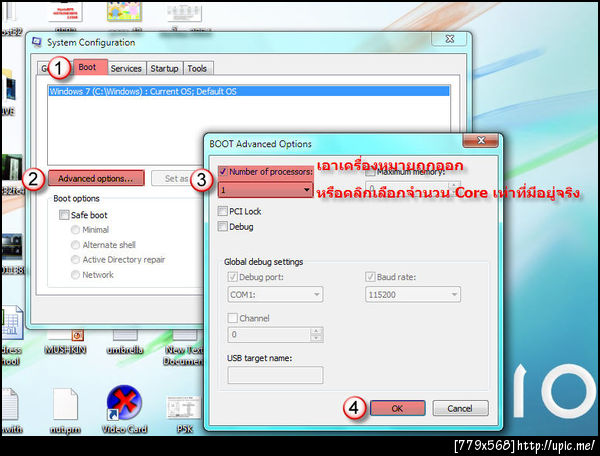
Task: Select the Windows 7 boot entry
Action: [249, 91]
